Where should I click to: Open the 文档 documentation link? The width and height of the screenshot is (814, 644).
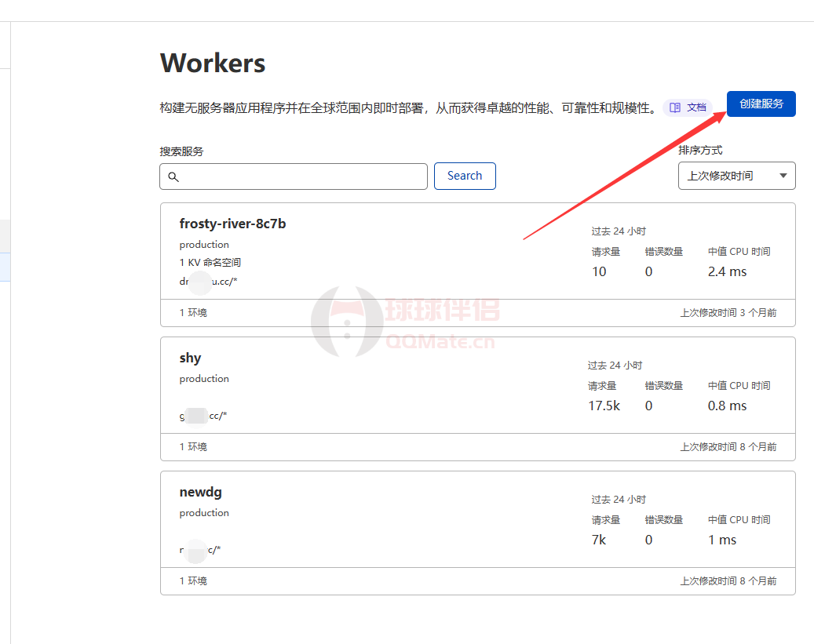click(x=695, y=107)
